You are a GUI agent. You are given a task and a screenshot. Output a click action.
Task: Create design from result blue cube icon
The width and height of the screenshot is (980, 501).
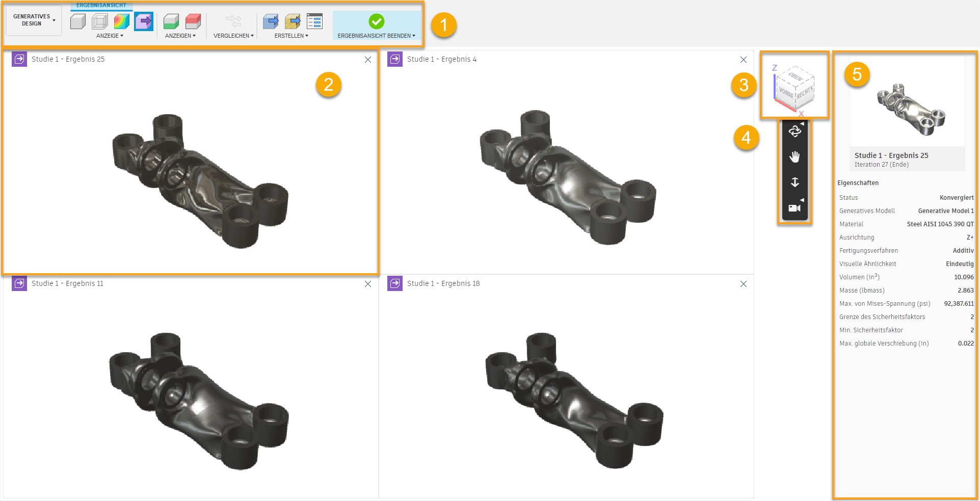pos(271,21)
